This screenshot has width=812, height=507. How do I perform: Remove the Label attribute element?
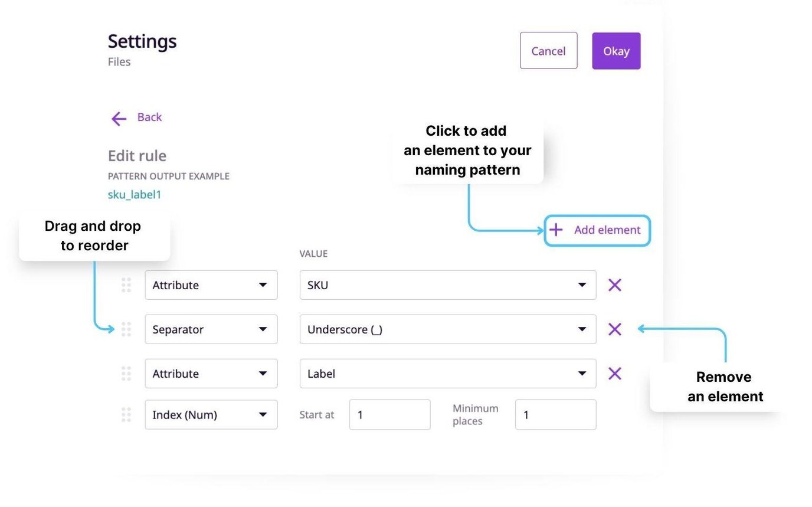614,374
